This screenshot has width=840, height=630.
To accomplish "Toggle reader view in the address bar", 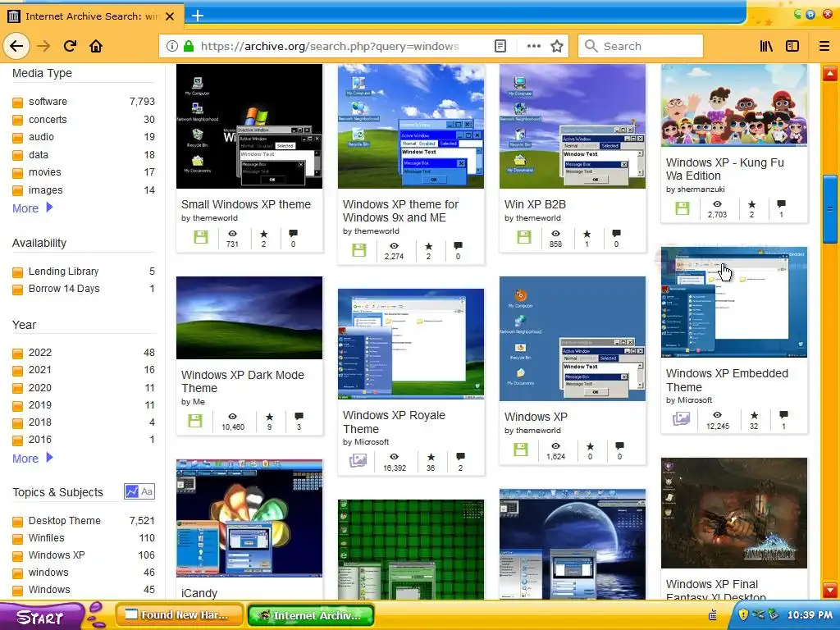I will click(x=500, y=46).
